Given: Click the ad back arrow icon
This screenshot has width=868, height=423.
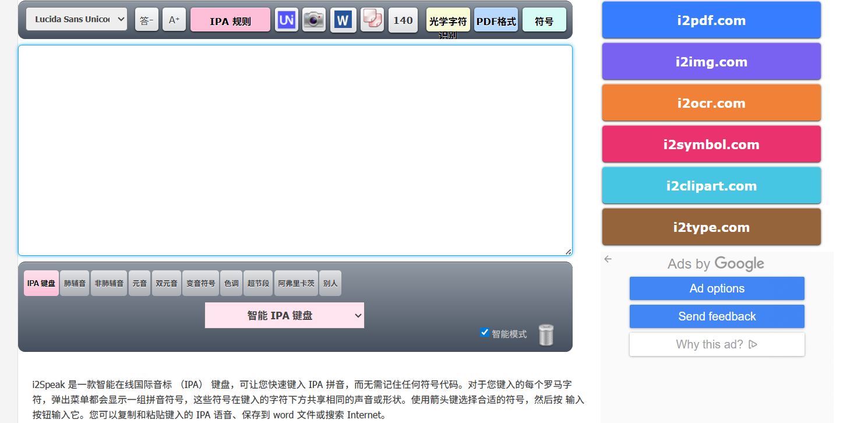Looking at the screenshot, I should click(x=608, y=259).
